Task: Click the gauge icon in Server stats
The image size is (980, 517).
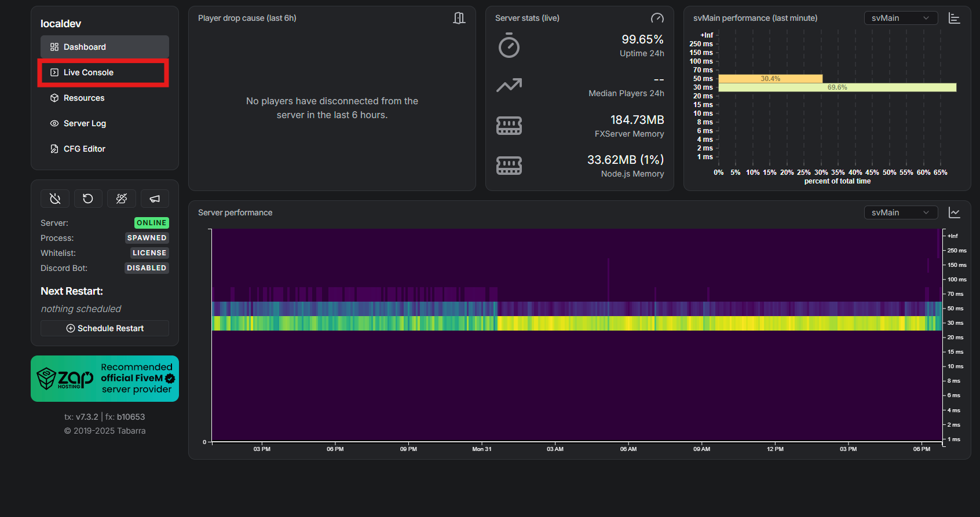Action: click(x=657, y=18)
